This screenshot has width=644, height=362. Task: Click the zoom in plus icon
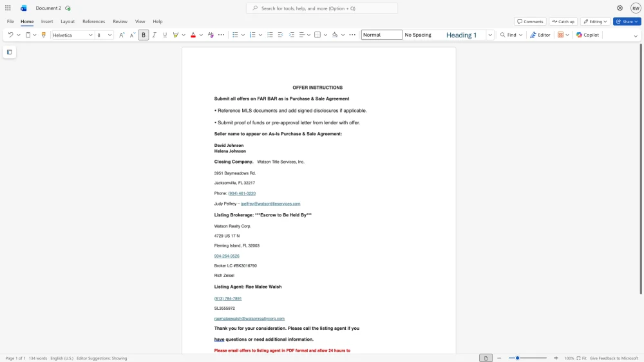click(x=556, y=358)
